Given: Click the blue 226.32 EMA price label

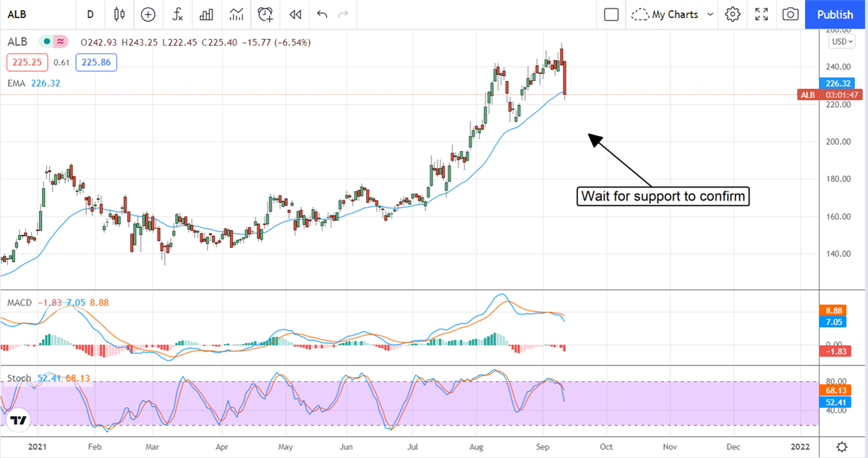Looking at the screenshot, I should point(838,83).
